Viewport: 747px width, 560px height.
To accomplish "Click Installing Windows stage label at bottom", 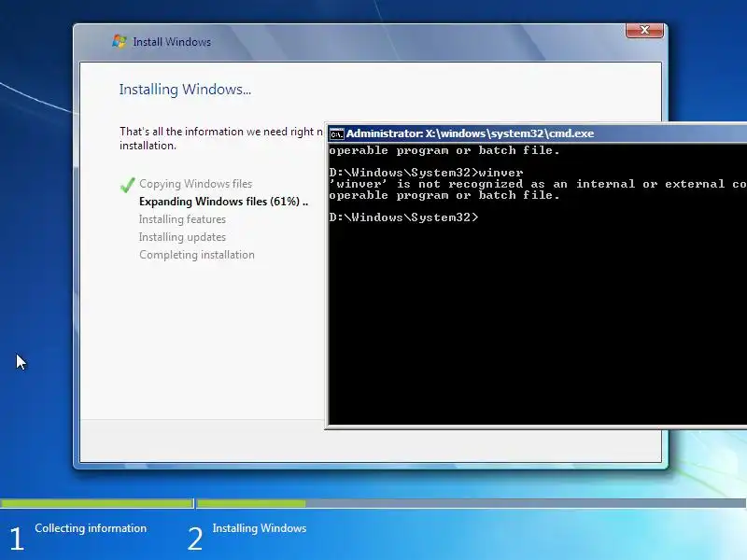I will 260,528.
